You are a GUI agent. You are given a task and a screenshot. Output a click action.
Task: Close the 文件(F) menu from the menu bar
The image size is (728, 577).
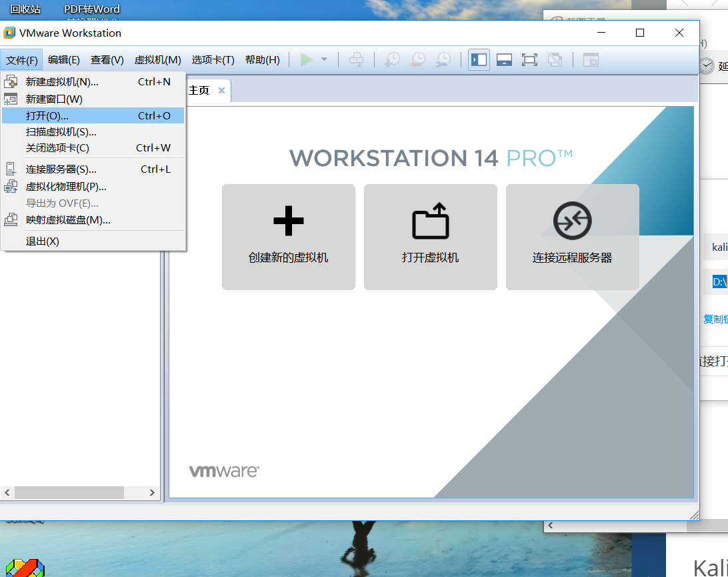pos(22,60)
